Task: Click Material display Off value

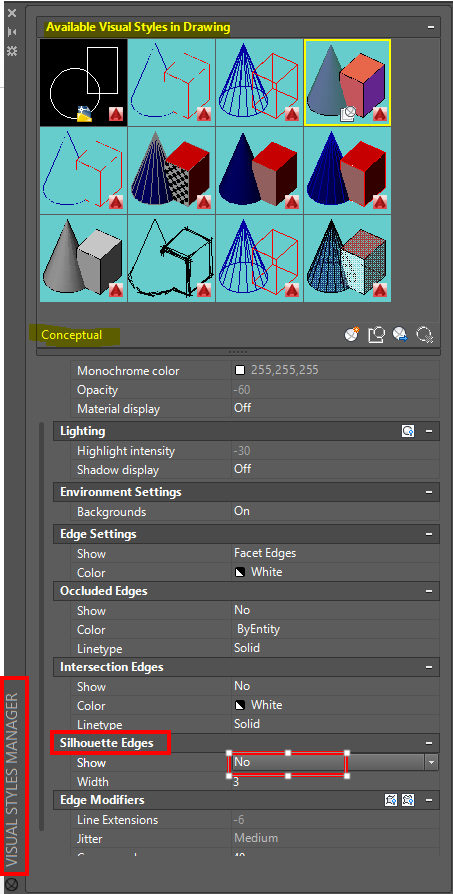Action: point(243,408)
